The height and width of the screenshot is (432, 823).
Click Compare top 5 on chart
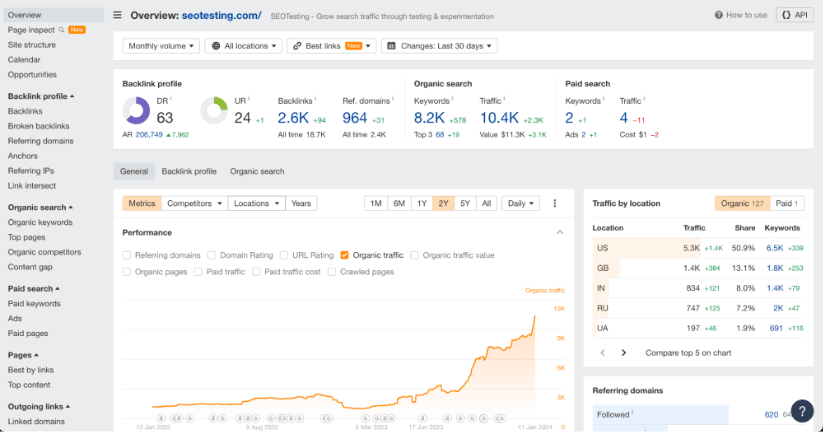pyautogui.click(x=689, y=352)
